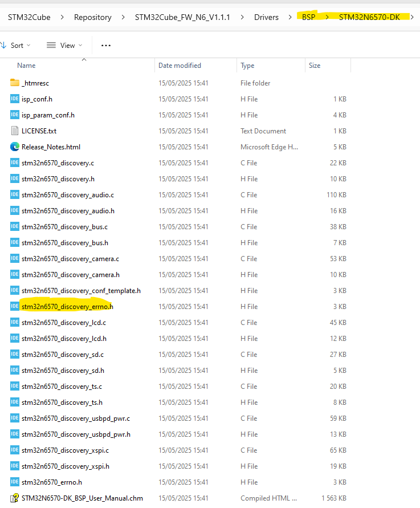Click the 'Microsoft Edge H...' type cell
This screenshot has height=508, width=420.
(269, 147)
